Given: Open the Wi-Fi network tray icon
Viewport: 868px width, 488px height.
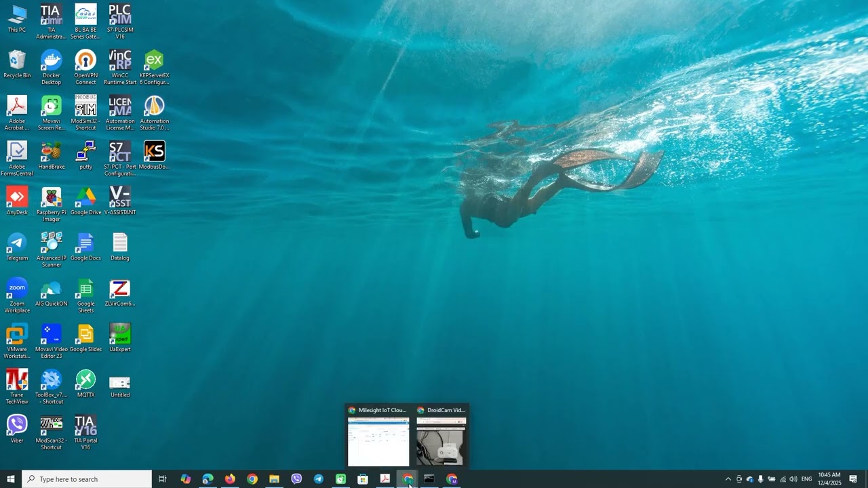Looking at the screenshot, I should [783, 479].
